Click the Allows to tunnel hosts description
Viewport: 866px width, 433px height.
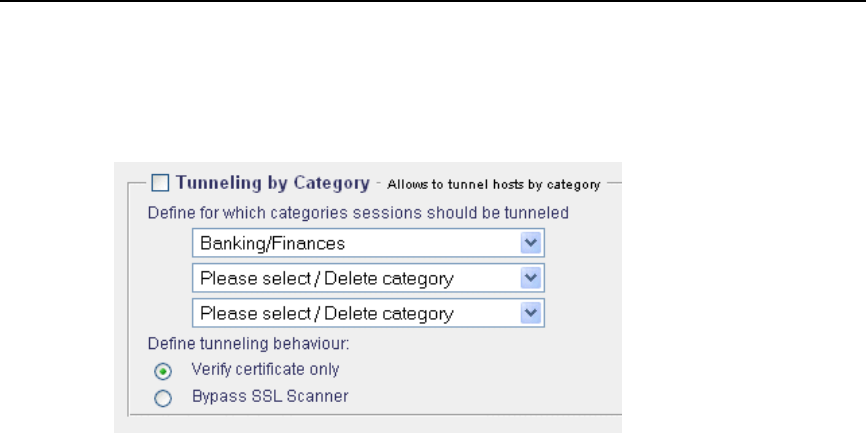point(493,184)
